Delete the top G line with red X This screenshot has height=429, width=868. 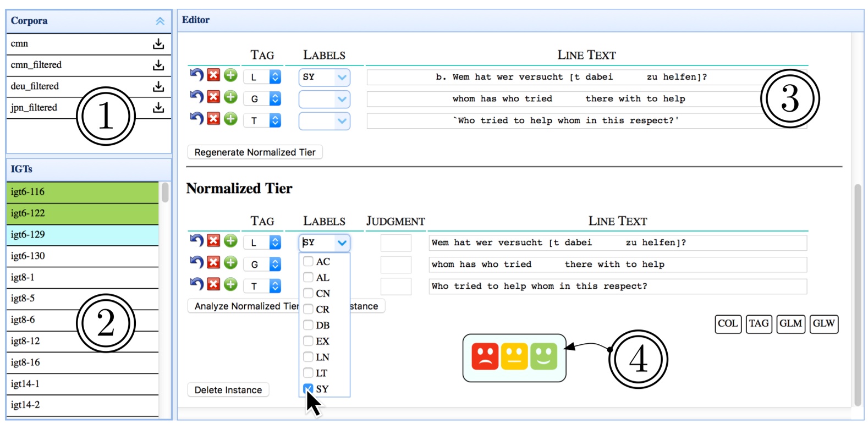click(x=213, y=97)
